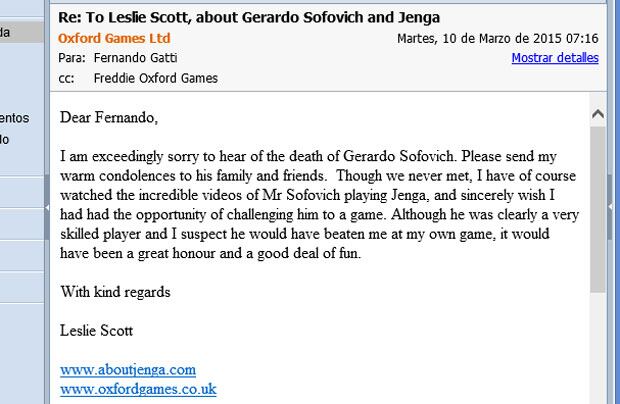Click the 'Leslie Scott' signature text
This screenshot has height=404, width=620.
click(97, 331)
